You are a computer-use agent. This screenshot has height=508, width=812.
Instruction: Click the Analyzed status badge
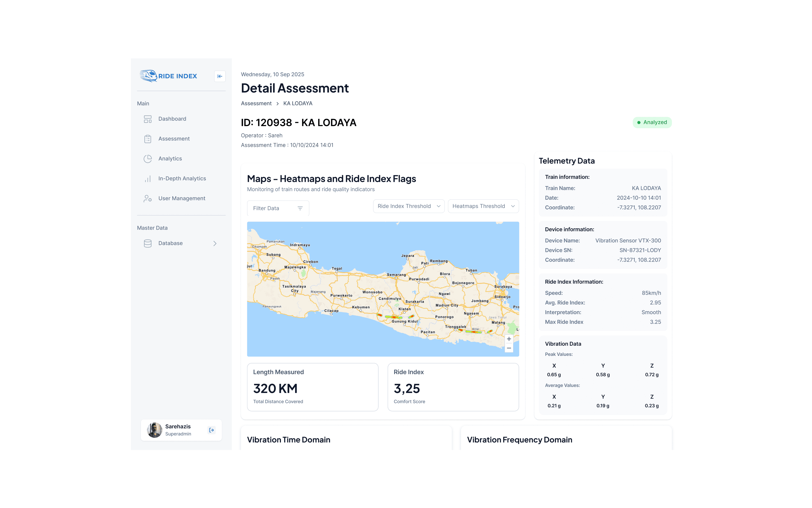pos(652,122)
